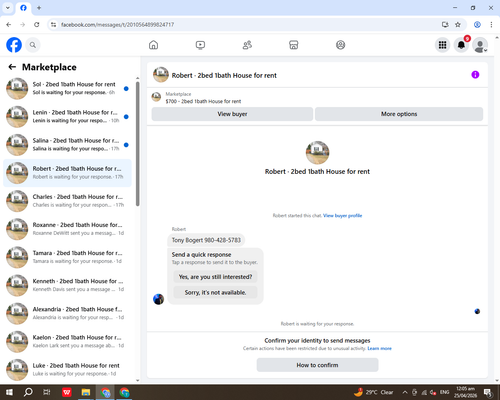
Task: Show hidden system tray icons
Action: click(405, 392)
